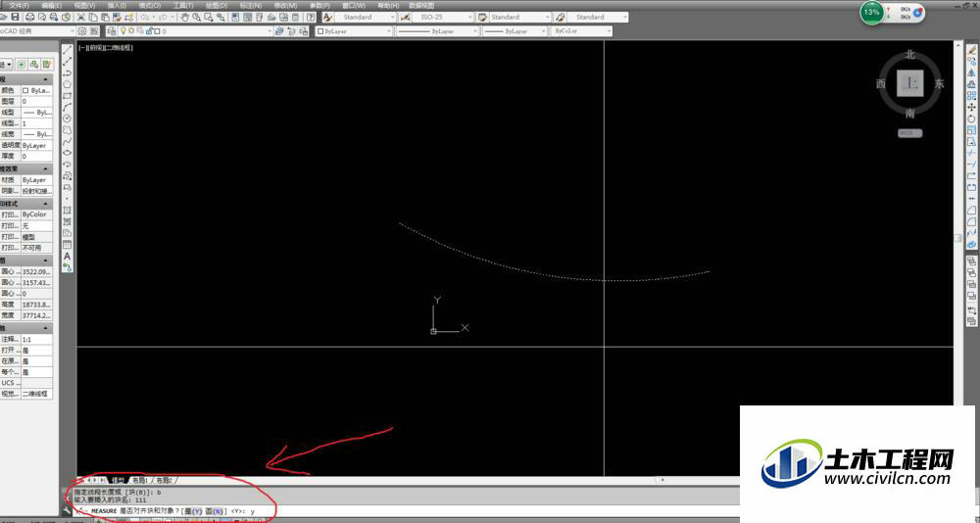Click the 注释 1:1 scale value field
This screenshot has height=523, width=980.
point(37,339)
